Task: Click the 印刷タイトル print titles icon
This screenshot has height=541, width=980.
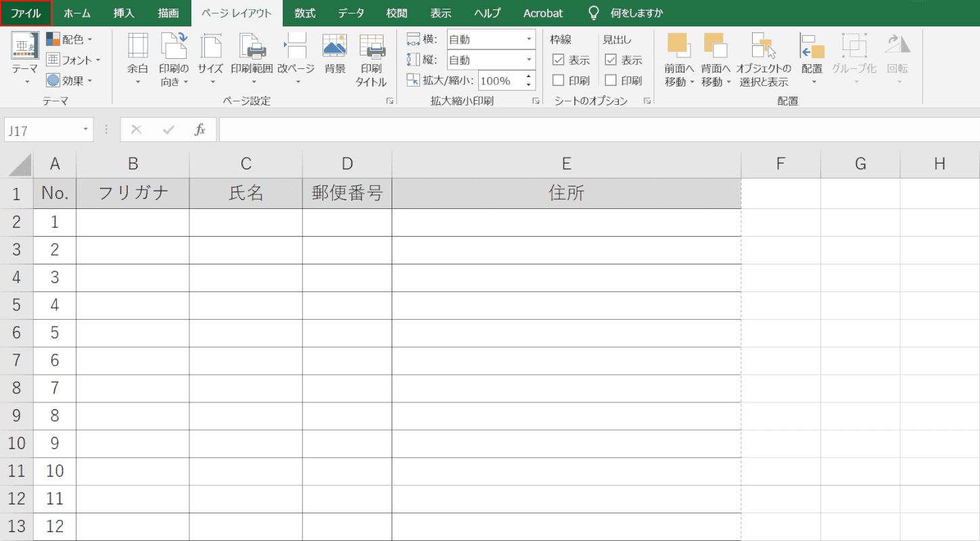Action: [371, 46]
